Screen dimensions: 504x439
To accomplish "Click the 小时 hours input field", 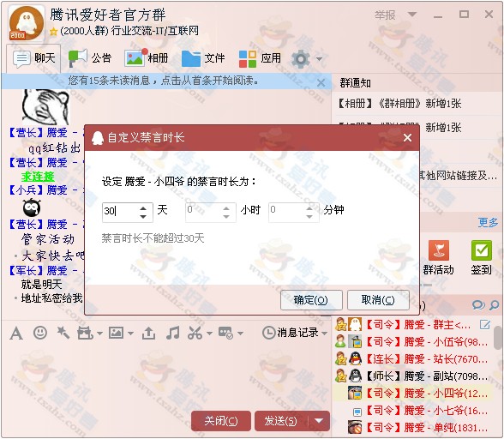I will point(203,212).
